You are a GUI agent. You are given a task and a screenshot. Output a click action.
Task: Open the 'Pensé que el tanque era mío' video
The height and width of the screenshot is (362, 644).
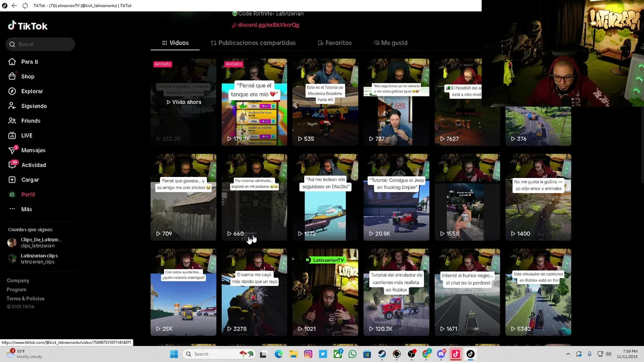254,102
